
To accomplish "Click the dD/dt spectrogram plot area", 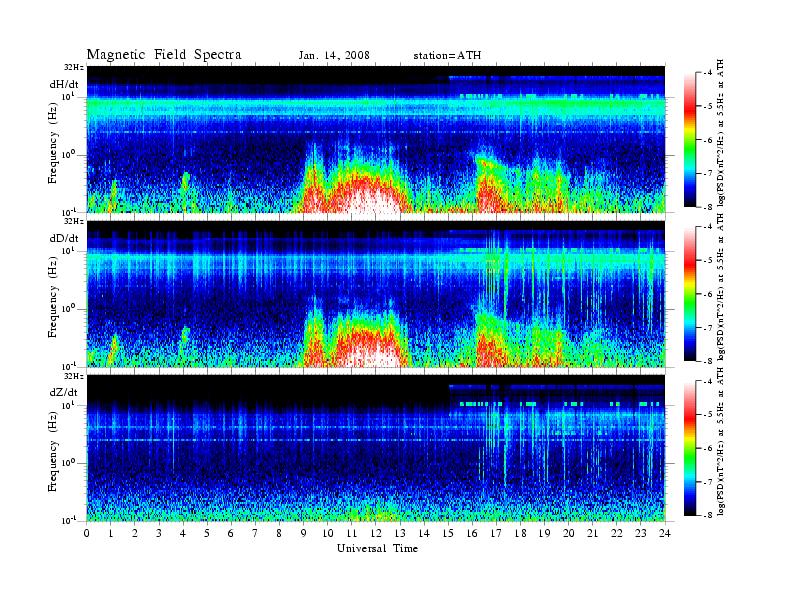I will tap(376, 294).
